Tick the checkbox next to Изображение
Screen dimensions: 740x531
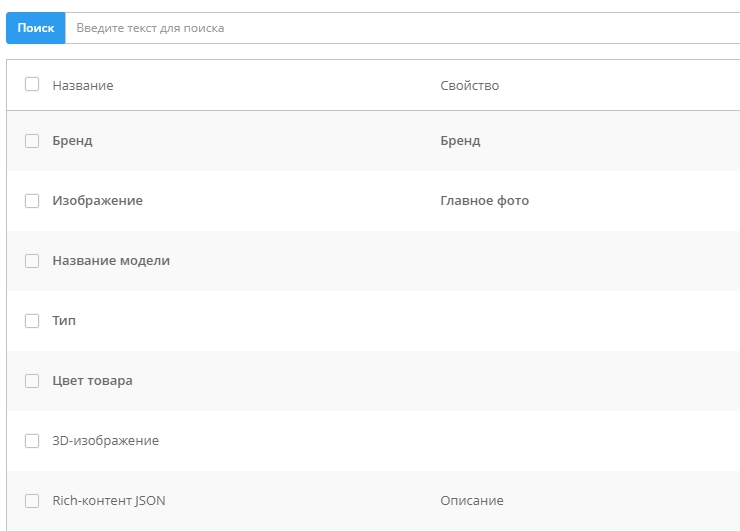click(x=32, y=201)
